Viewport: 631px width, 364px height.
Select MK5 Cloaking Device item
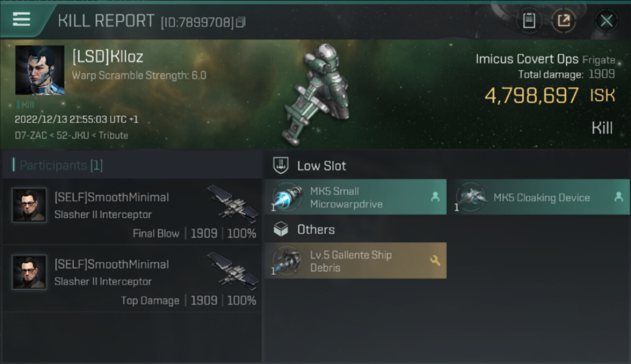(539, 197)
